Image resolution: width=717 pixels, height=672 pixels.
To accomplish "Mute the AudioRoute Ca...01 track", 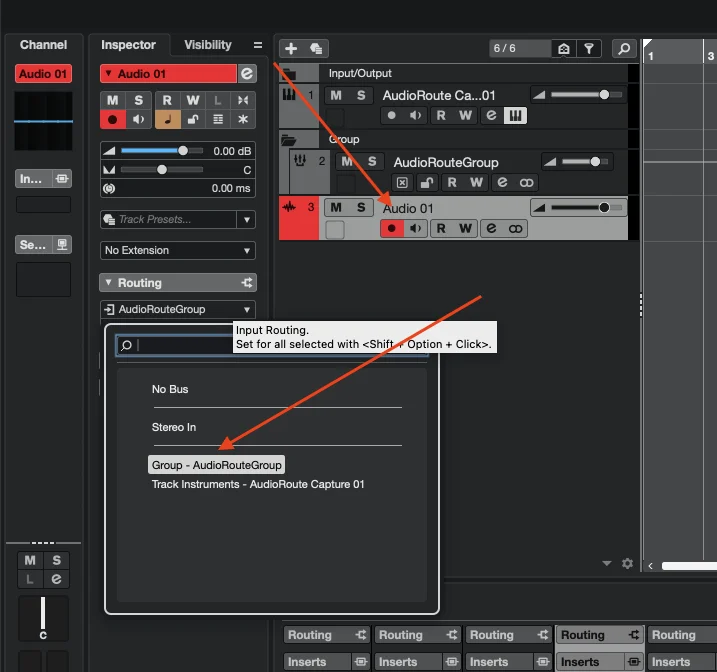I will click(336, 95).
